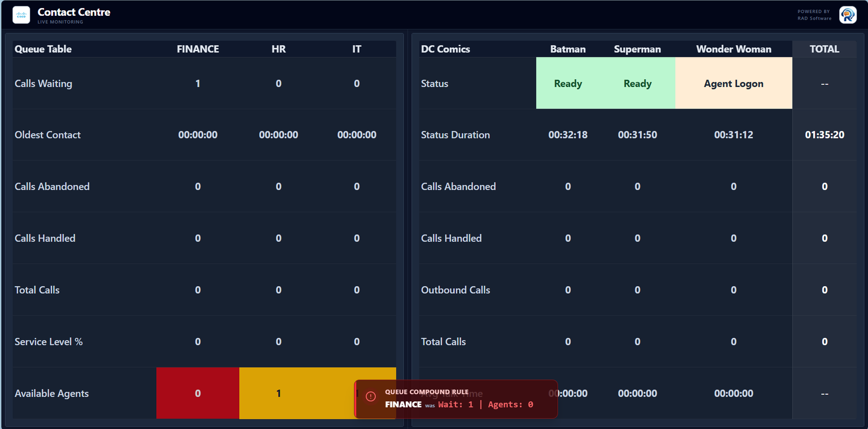Click the Oldest Contact row label
Screen dimensions: 868x429
(x=48, y=135)
